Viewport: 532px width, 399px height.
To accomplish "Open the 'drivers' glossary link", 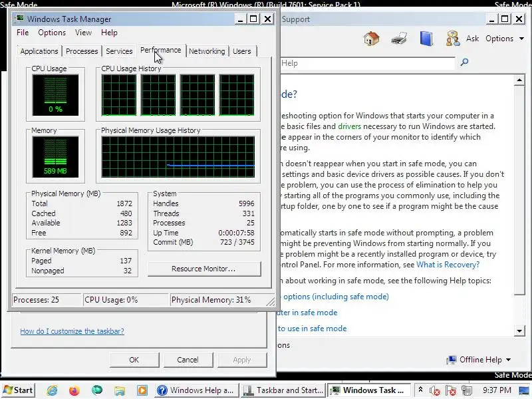I will 350,126.
